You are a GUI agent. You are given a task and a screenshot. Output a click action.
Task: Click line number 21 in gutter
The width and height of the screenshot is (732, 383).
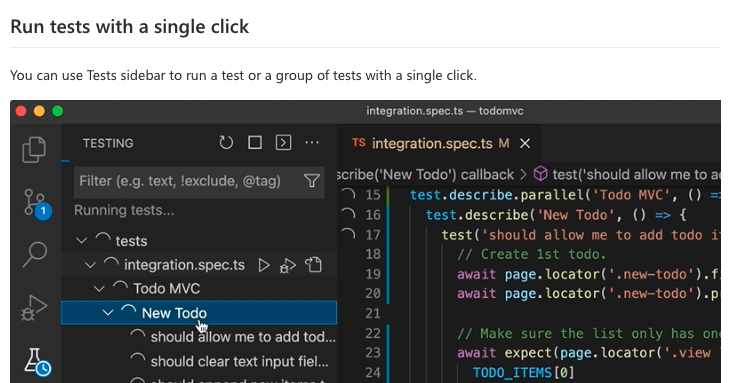pos(373,313)
